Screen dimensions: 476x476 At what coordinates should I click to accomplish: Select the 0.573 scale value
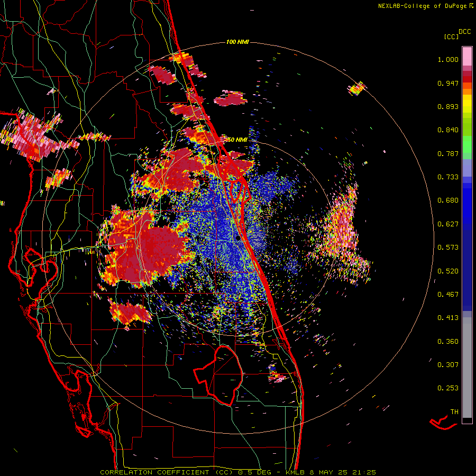(x=448, y=248)
